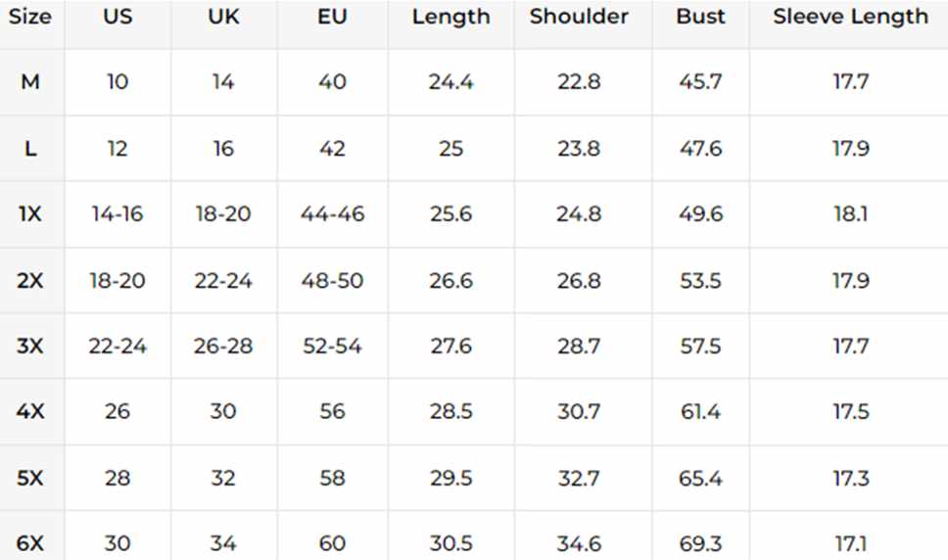Click the M size row label
Image resolution: width=948 pixels, height=560 pixels.
tap(30, 81)
